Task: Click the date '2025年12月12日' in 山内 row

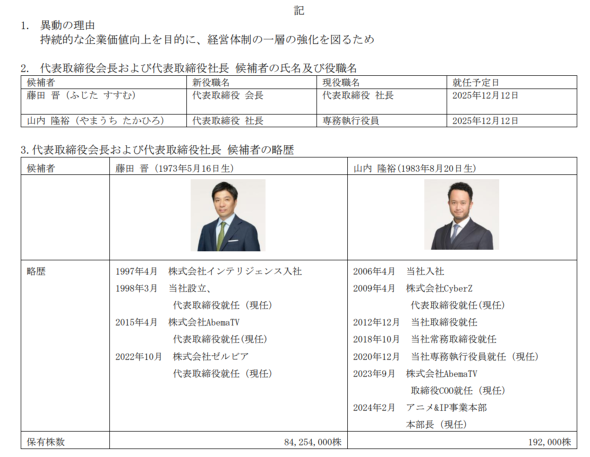Action: pos(485,121)
